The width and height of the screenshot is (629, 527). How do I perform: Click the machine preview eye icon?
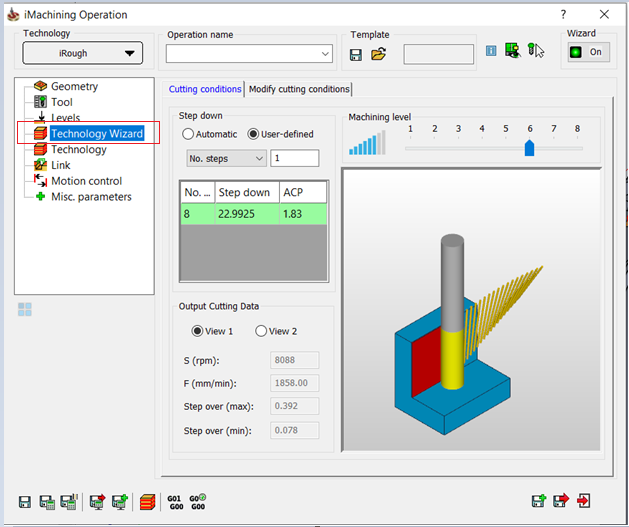click(512, 51)
